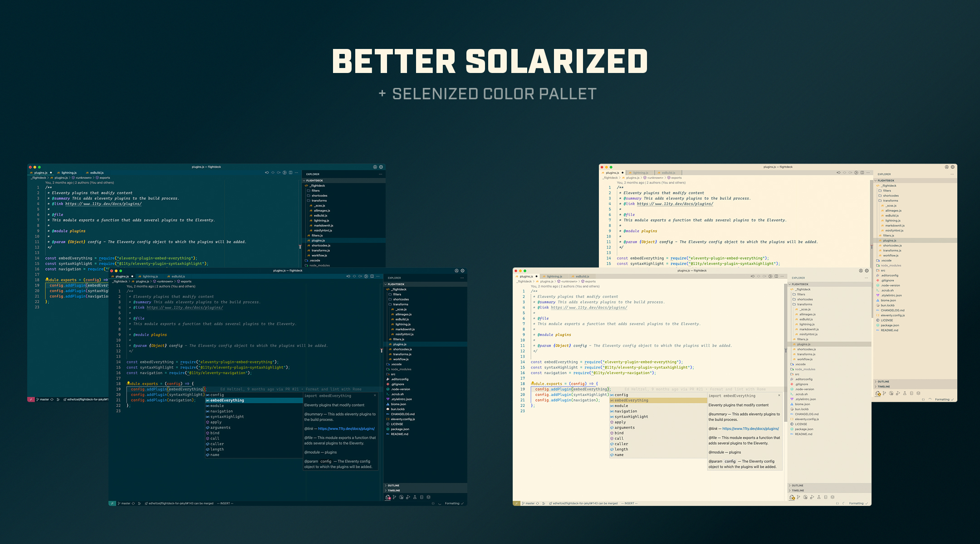Screen dimensions: 980x544
Task: Click remote indicator in front light status bar
Action: coord(516,503)
